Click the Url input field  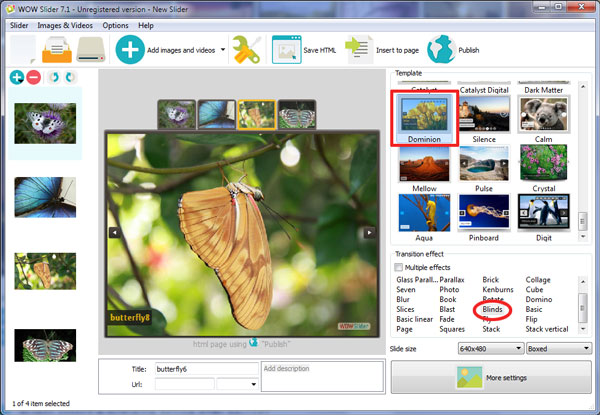184,384
